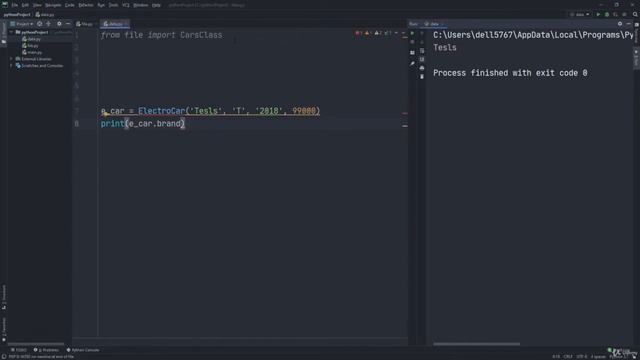This screenshot has width=640, height=360.
Task: Select main.py in the project tree
Action: point(32,52)
